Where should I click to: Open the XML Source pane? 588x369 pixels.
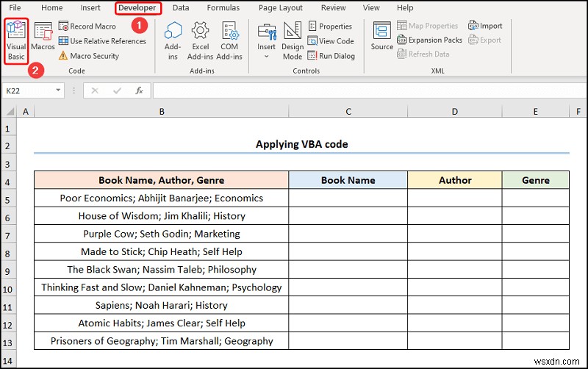click(382, 36)
